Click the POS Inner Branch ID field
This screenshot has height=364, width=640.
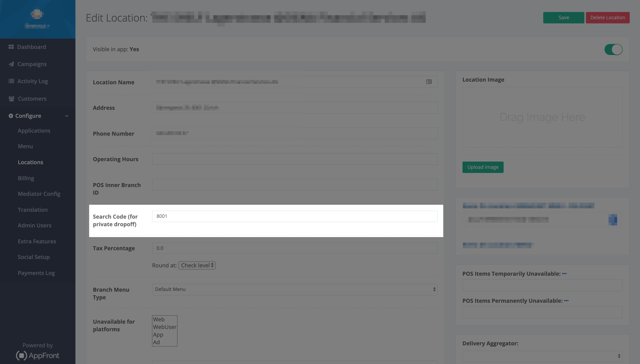295,185
